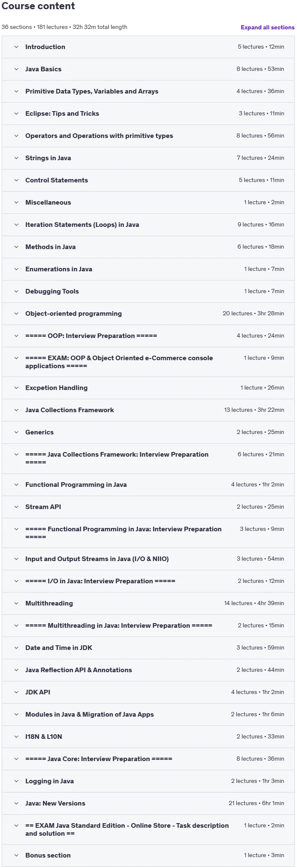
Task: Open the Strings in Java section
Action: coord(148,158)
